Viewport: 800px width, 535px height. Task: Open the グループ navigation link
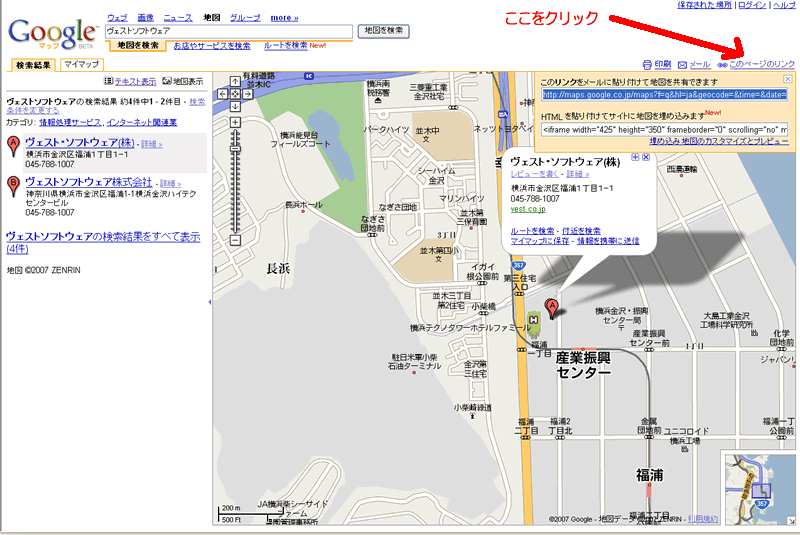click(x=245, y=18)
